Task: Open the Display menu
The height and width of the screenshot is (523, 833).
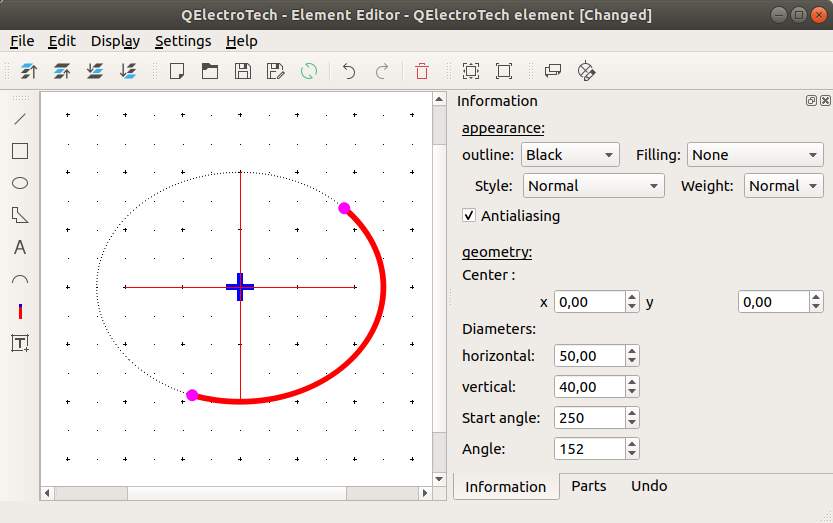Action: [x=115, y=41]
